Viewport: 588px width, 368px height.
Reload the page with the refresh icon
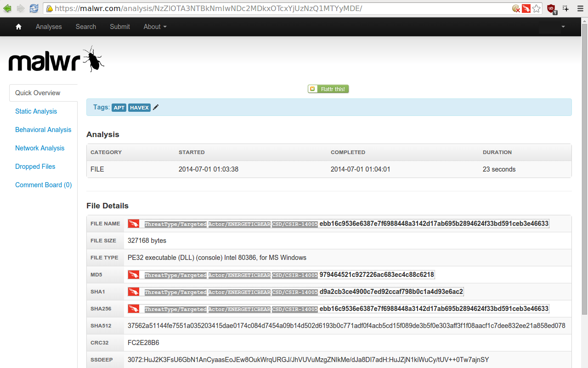point(34,8)
